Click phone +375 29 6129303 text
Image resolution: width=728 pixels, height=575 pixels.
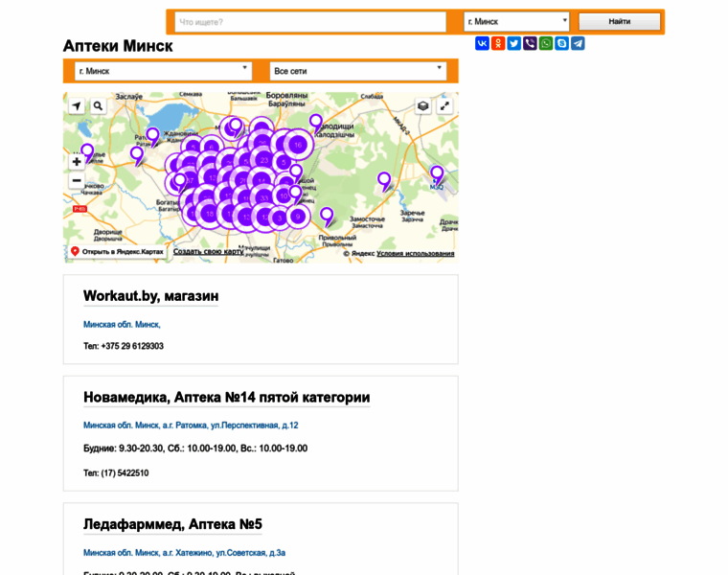pyautogui.click(x=132, y=346)
